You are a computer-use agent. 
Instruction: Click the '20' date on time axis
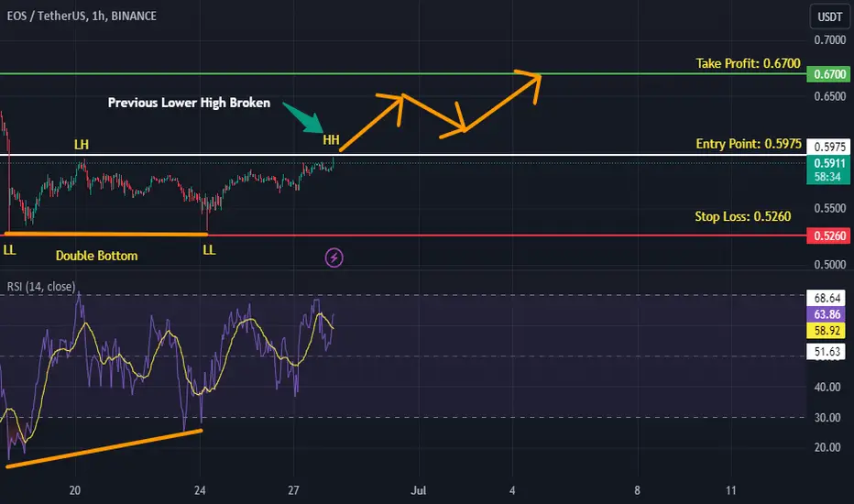coord(75,490)
